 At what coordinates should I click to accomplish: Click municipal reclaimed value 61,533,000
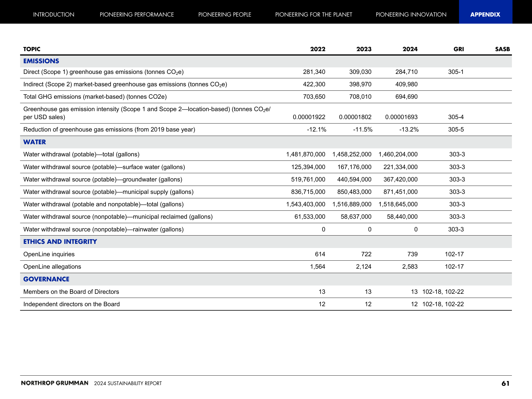(x=310, y=217)
